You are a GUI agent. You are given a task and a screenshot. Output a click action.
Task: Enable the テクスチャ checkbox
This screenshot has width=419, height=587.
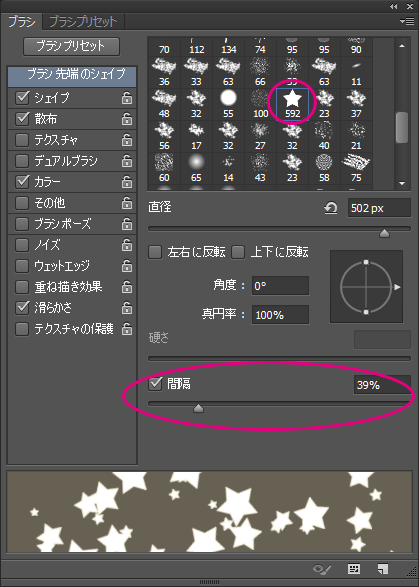22,140
